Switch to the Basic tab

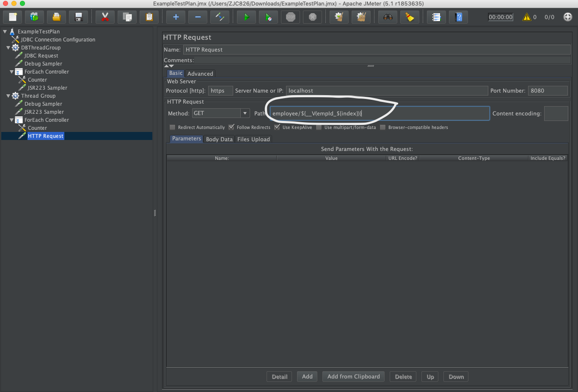[176, 73]
